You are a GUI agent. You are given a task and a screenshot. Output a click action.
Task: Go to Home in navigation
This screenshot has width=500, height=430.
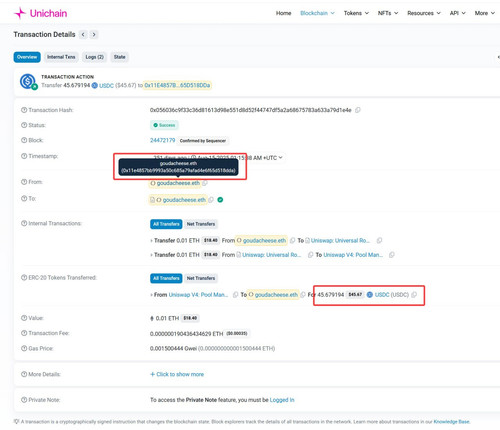coord(283,13)
